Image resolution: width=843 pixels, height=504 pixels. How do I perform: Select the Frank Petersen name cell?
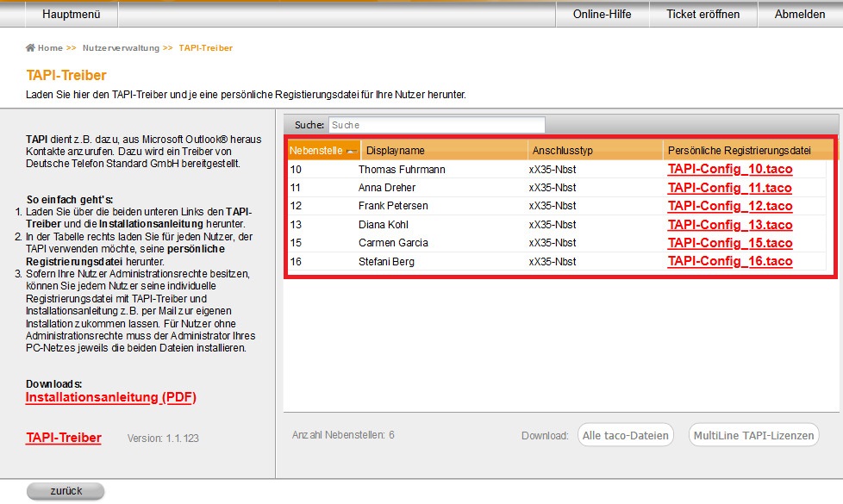pos(393,206)
